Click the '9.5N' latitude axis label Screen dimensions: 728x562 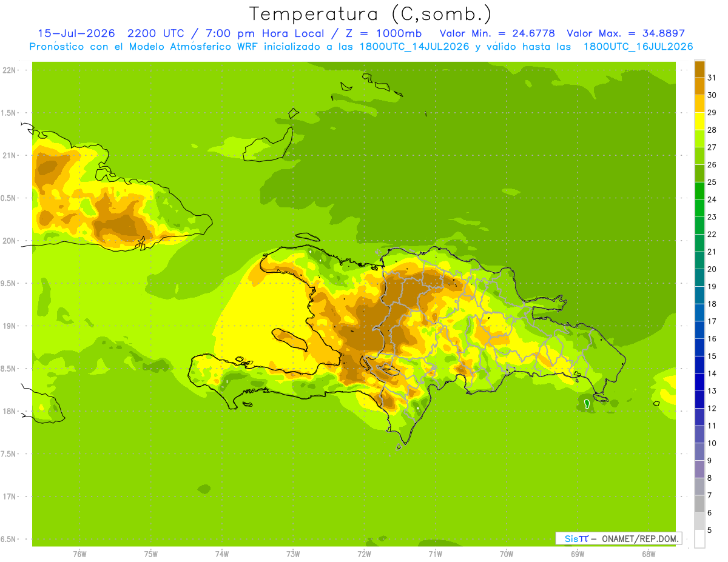[x=8, y=283]
